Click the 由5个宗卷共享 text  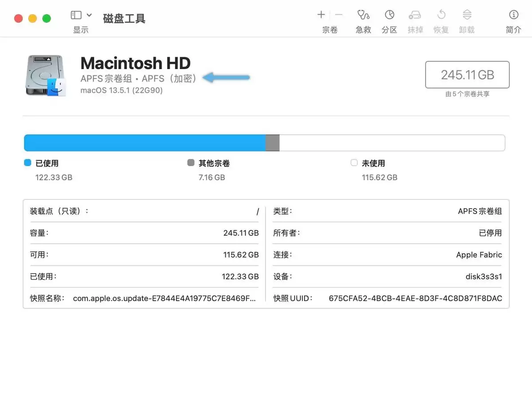click(x=467, y=93)
